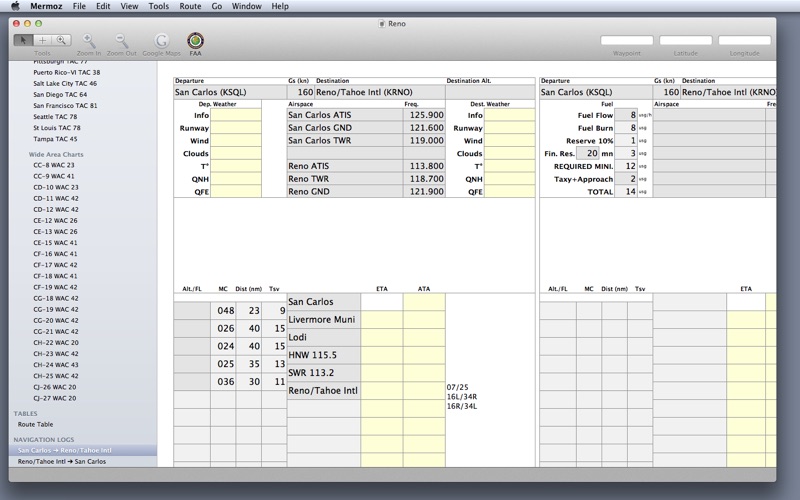Select the arrow pointer tool
The image size is (800, 500).
tap(23, 40)
